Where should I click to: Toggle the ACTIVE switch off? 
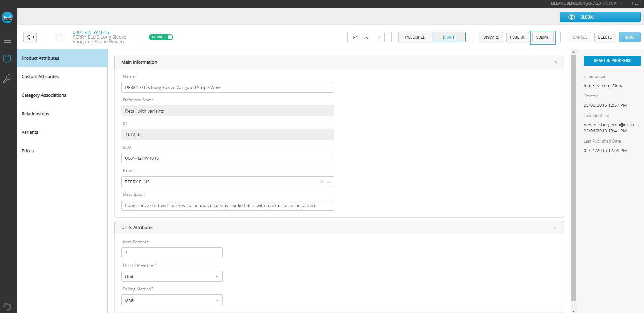[161, 37]
